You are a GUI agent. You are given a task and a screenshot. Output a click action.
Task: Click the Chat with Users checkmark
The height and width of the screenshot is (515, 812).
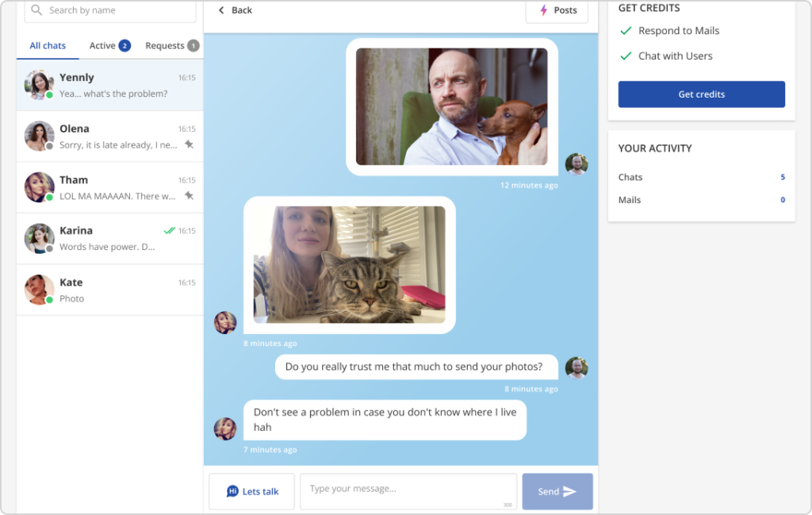(x=626, y=56)
